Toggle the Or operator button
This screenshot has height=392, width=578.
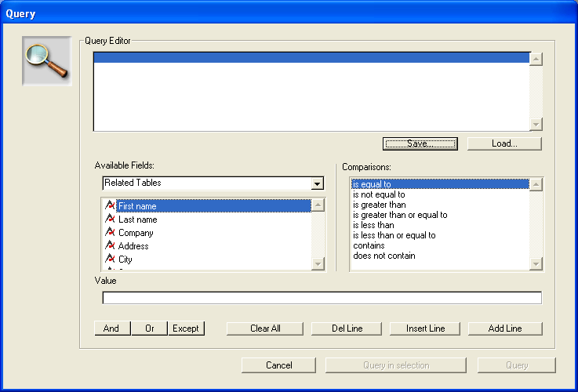click(x=149, y=328)
